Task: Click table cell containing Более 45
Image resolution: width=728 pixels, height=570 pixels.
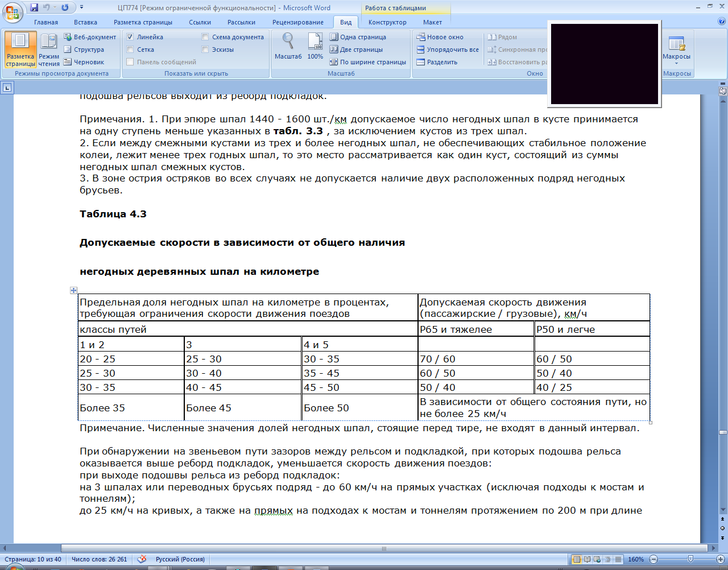Action: point(243,408)
